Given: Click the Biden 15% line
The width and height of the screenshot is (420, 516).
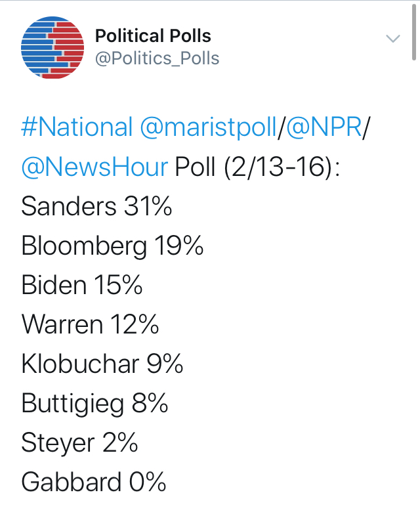Looking at the screenshot, I should coord(81,286).
